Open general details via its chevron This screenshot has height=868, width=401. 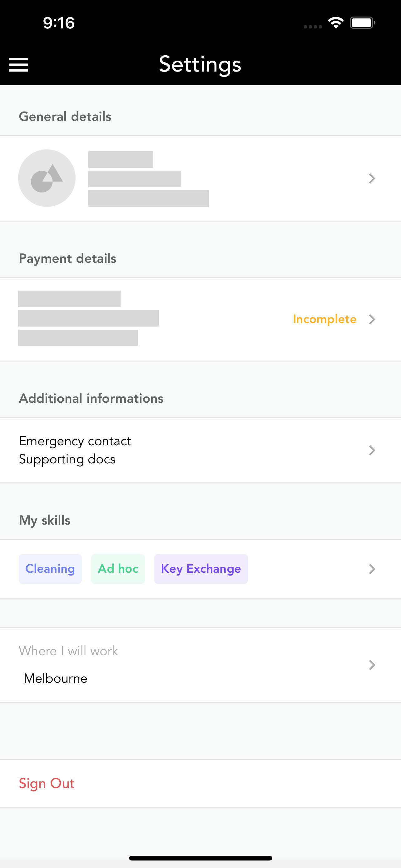point(372,178)
